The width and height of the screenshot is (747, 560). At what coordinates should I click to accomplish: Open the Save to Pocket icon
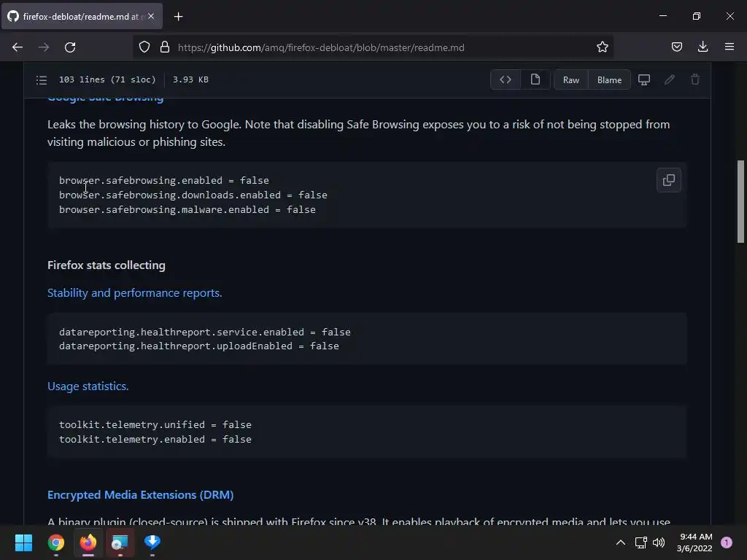pyautogui.click(x=676, y=47)
